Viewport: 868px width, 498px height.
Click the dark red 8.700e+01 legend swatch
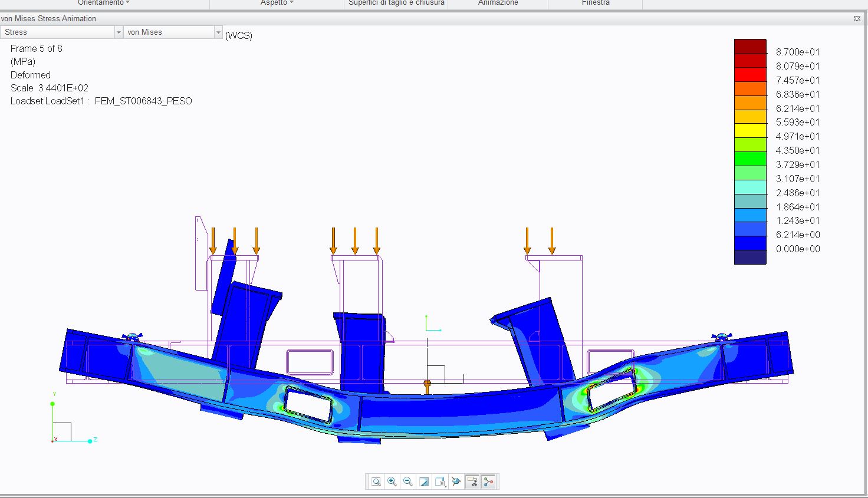750,47
